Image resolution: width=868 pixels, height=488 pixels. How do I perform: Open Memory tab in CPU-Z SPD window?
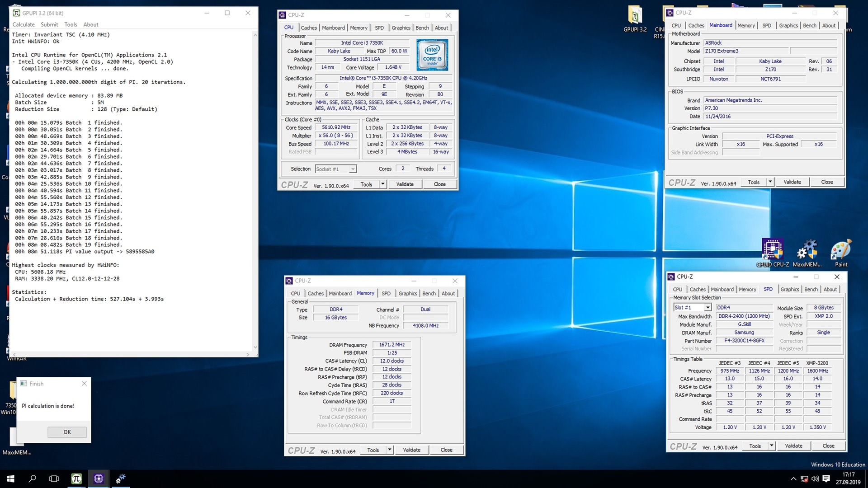pyautogui.click(x=747, y=289)
